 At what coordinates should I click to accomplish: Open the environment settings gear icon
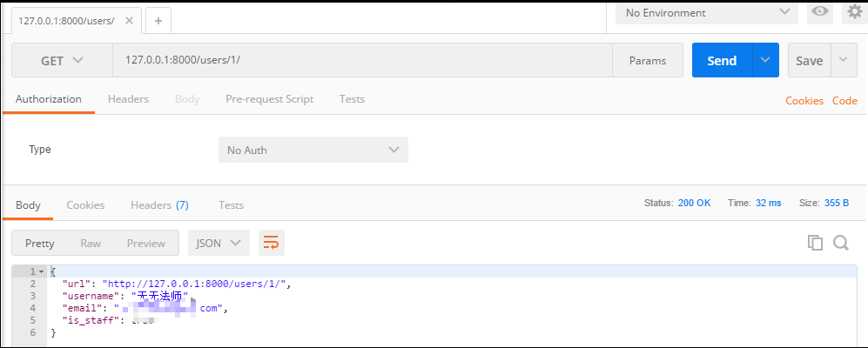pyautogui.click(x=854, y=12)
